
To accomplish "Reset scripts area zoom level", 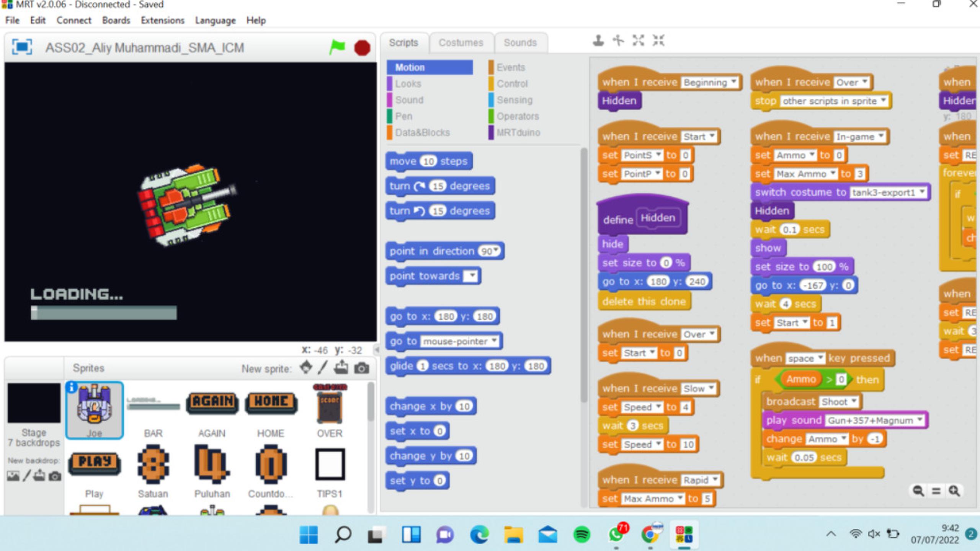I will pos(936,491).
